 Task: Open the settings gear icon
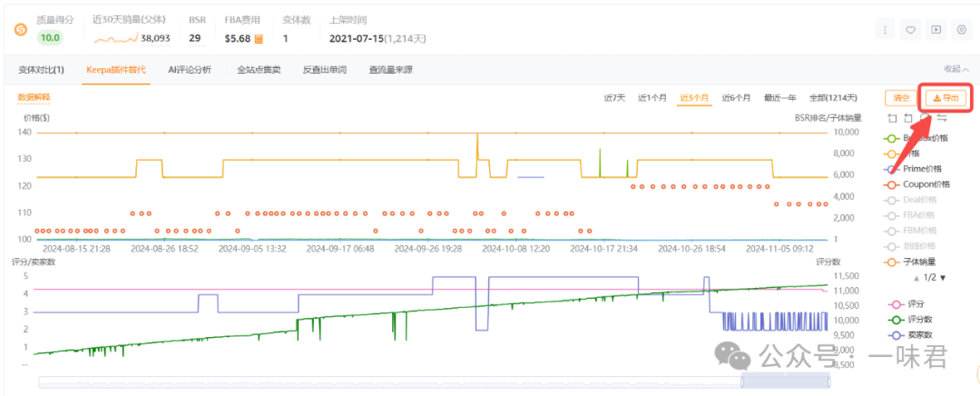click(x=962, y=30)
